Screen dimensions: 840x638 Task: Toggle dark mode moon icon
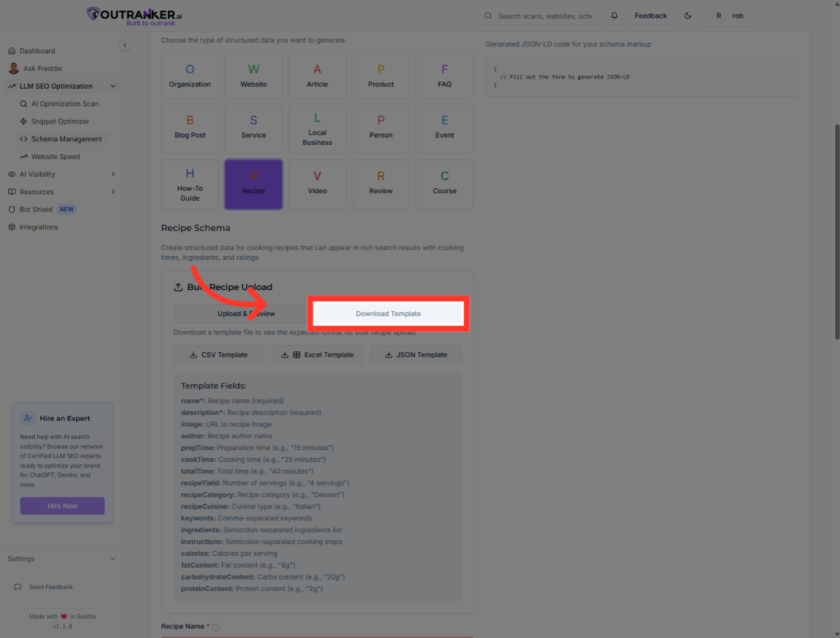coord(688,16)
